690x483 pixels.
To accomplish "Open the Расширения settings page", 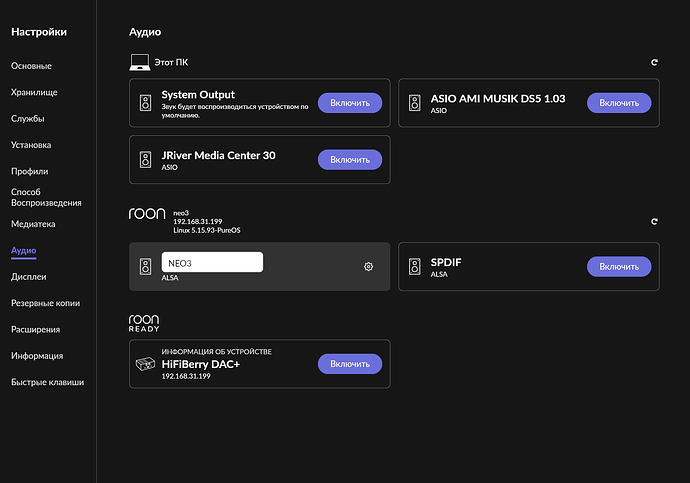I will [x=36, y=329].
